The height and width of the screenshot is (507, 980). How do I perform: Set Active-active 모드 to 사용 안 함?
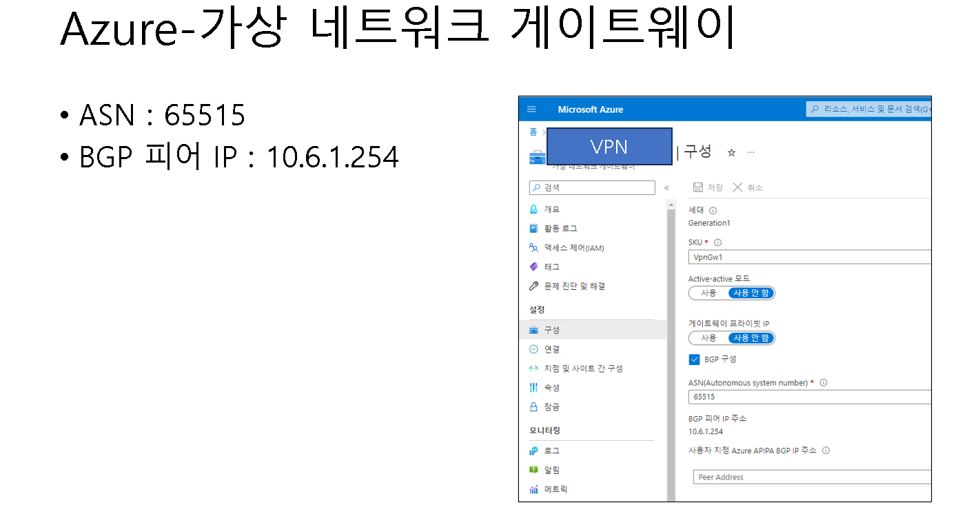point(751,293)
